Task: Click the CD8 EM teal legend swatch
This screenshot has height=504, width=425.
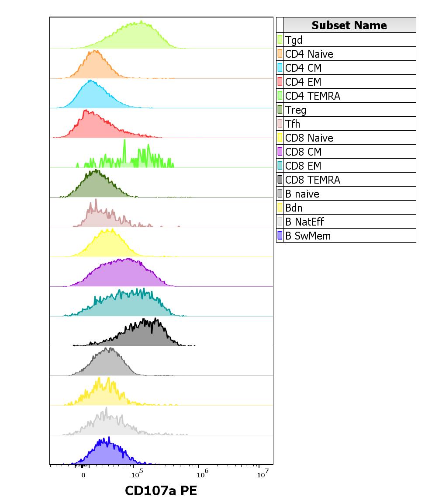Action: click(280, 166)
